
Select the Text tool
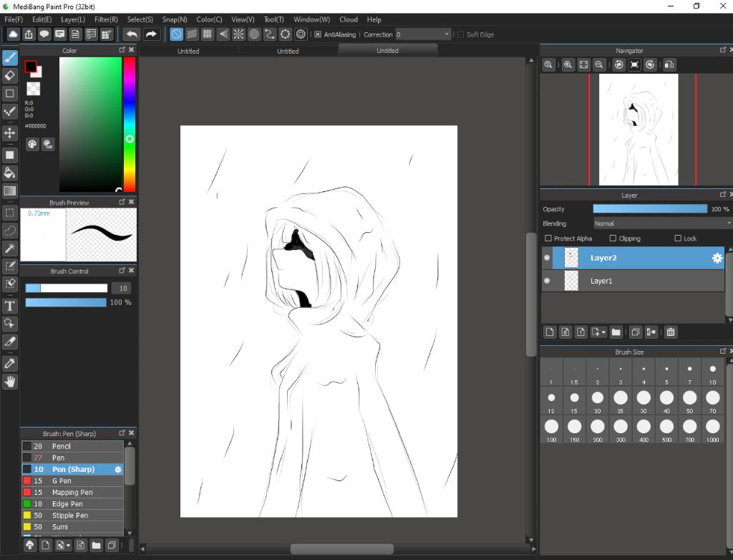10,306
